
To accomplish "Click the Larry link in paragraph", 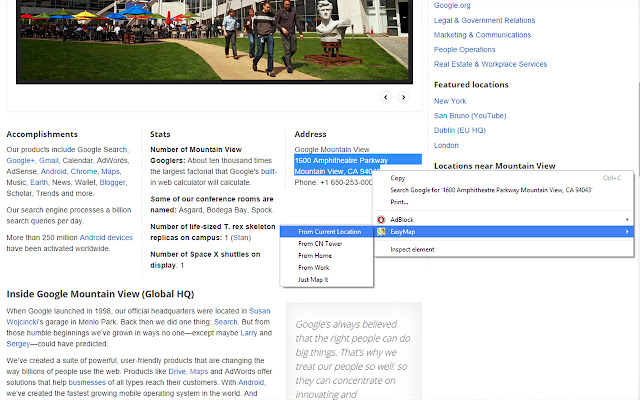I will (249, 333).
